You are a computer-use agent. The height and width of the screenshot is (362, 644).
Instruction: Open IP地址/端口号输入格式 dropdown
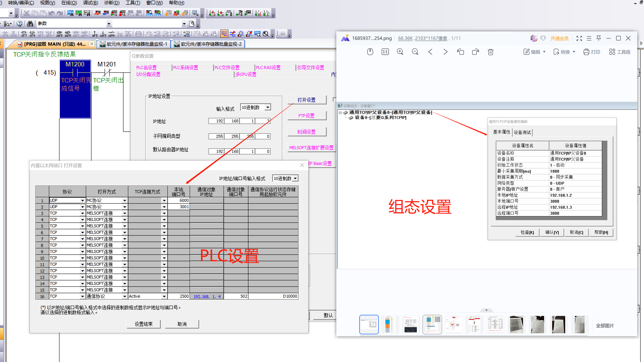tap(295, 178)
